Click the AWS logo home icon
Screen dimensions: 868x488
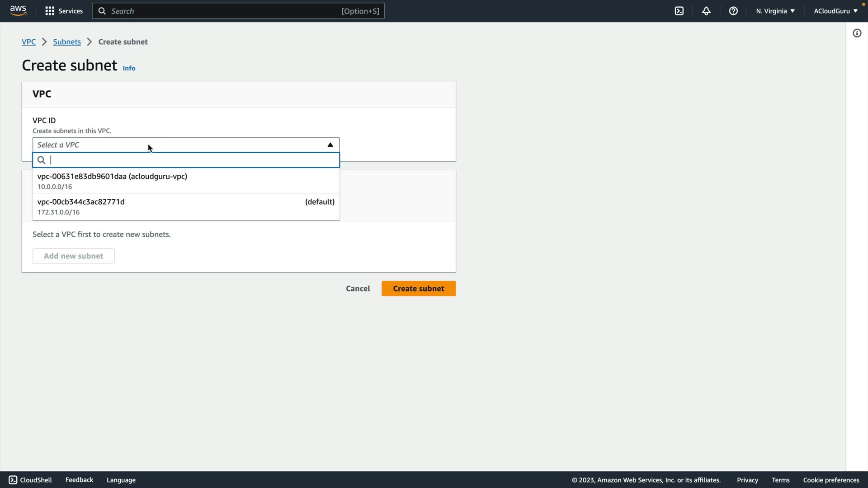coord(18,11)
